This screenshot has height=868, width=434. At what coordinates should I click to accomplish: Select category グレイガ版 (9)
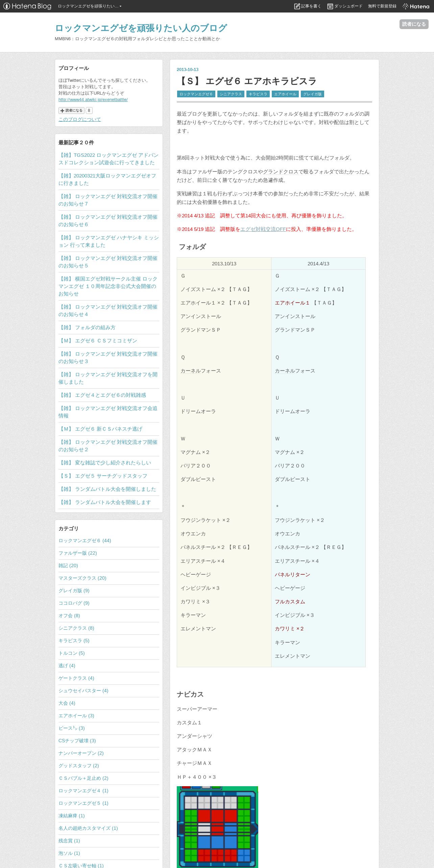click(x=74, y=590)
